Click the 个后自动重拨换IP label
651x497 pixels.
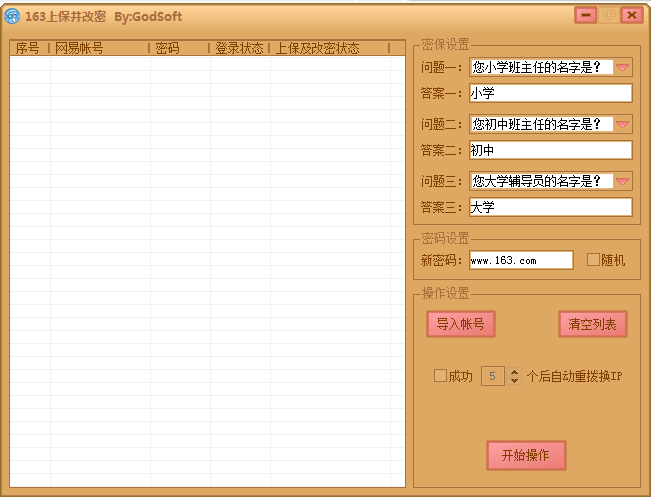click(575, 376)
